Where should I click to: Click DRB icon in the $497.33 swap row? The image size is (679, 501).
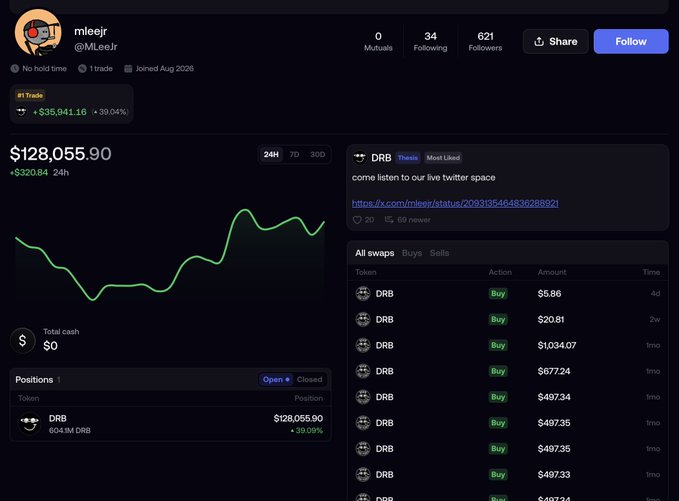(363, 475)
